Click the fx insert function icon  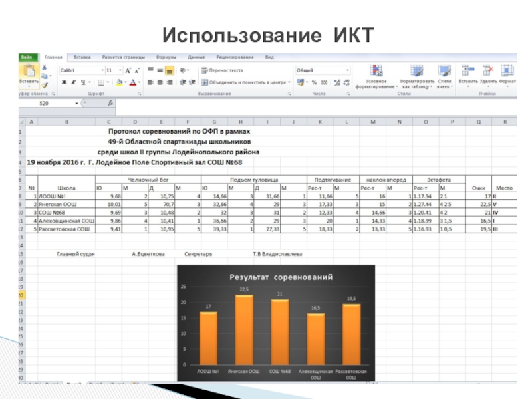click(110, 103)
